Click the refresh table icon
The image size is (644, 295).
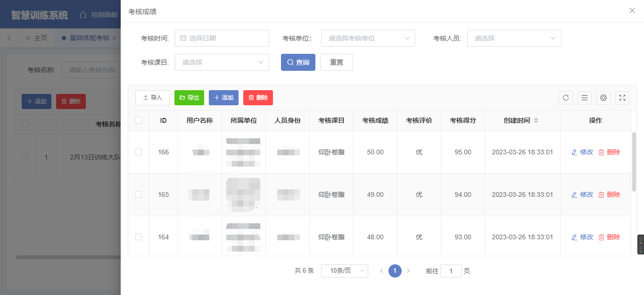566,98
